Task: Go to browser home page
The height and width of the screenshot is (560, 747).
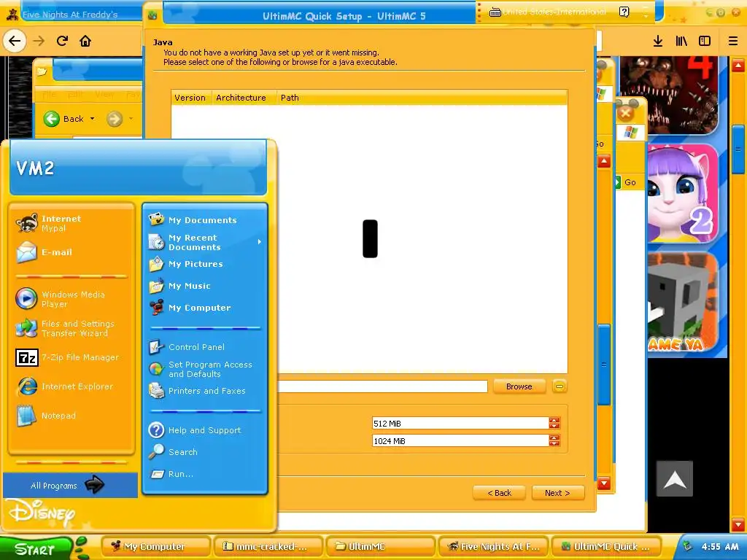Action: click(85, 41)
